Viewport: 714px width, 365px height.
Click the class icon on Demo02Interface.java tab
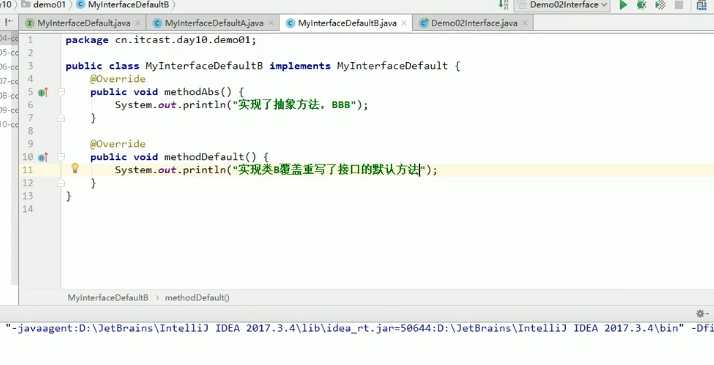coord(423,23)
